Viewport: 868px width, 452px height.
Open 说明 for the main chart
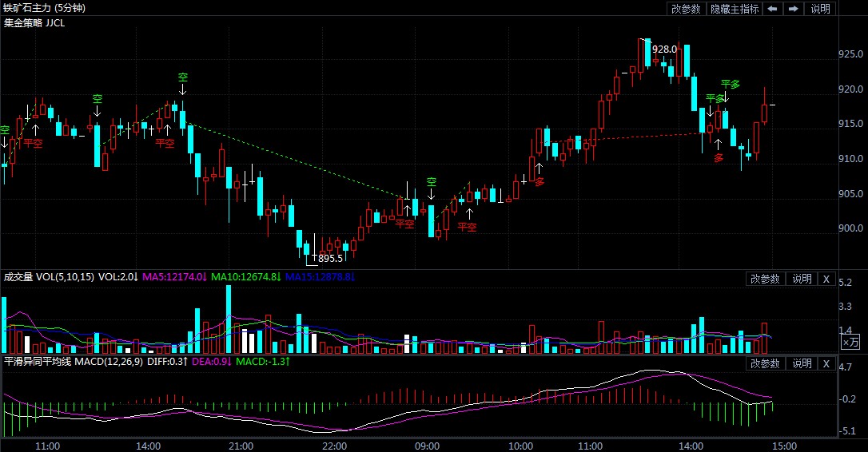[821, 9]
